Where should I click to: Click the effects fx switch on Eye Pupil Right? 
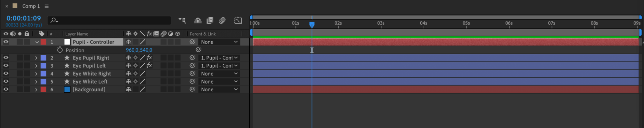pyautogui.click(x=149, y=58)
